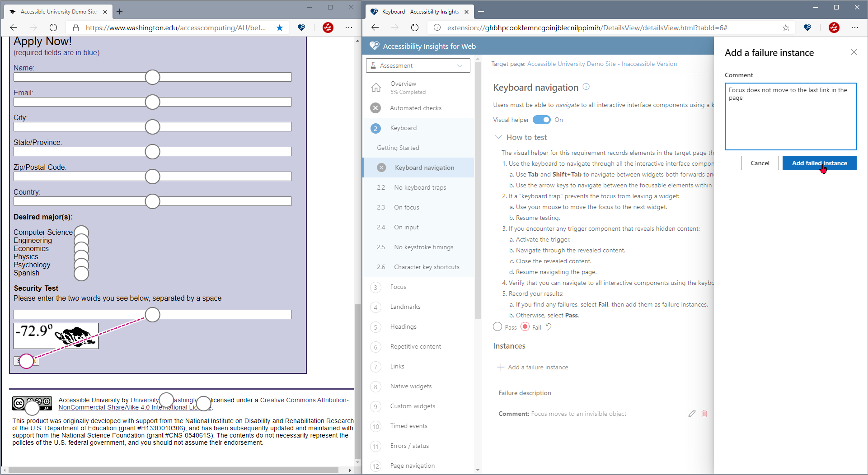868x475 pixels.
Task: Open Keyboard navigation info icon
Action: click(586, 87)
